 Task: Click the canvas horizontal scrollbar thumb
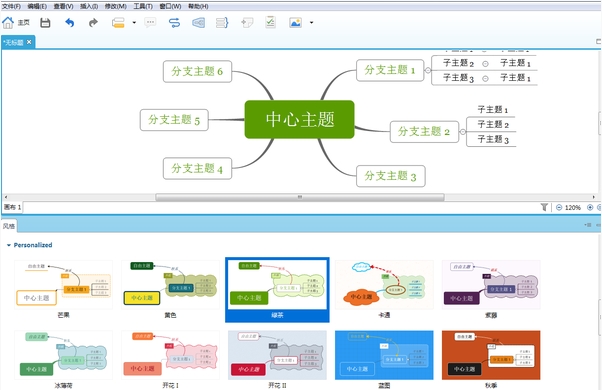pyautogui.click(x=300, y=197)
